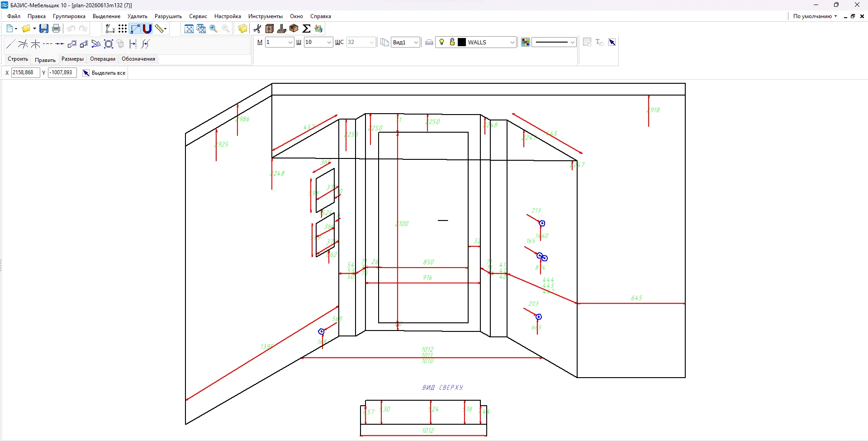Switch to the Операции tab

click(103, 59)
